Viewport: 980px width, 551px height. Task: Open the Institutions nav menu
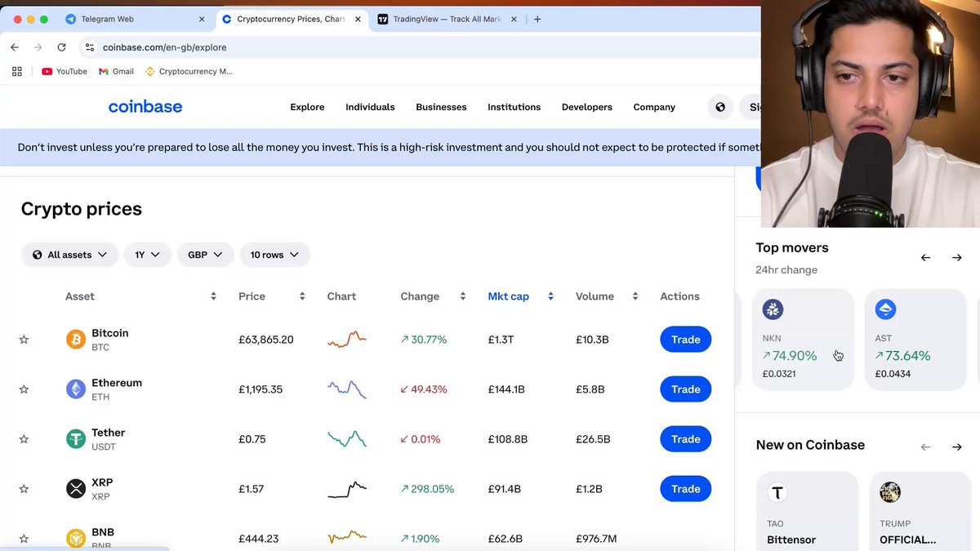(514, 107)
